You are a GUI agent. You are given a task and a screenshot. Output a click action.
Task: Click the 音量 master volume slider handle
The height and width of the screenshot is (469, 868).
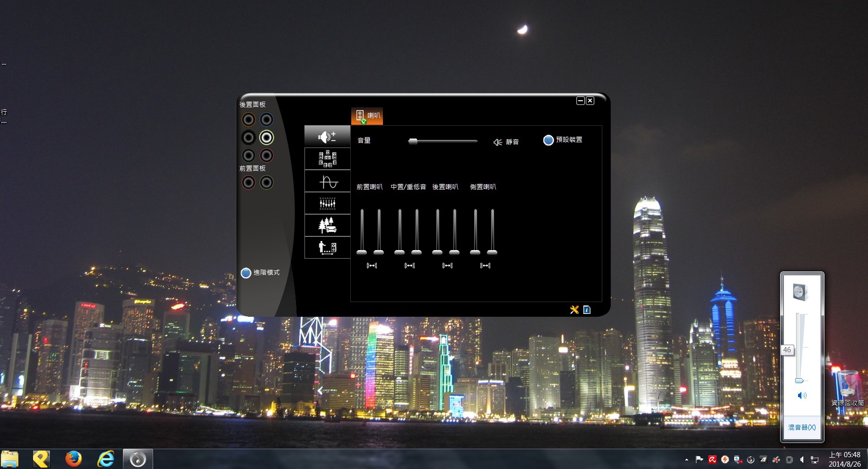[x=413, y=141]
